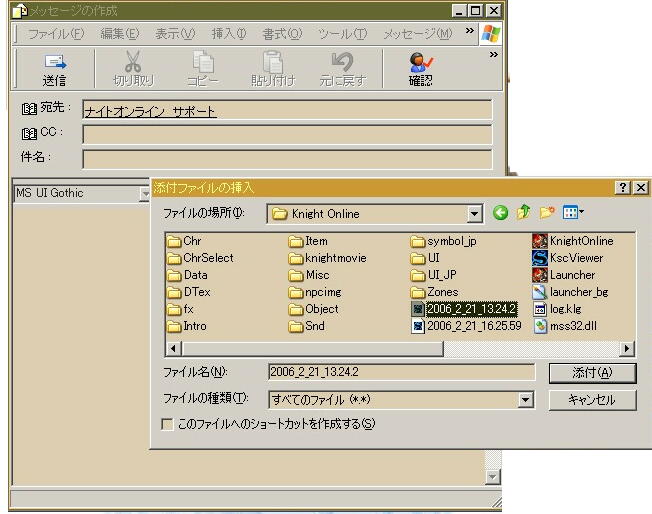Open the ファイル(F) menu
The width and height of the screenshot is (652, 514).
56,34
